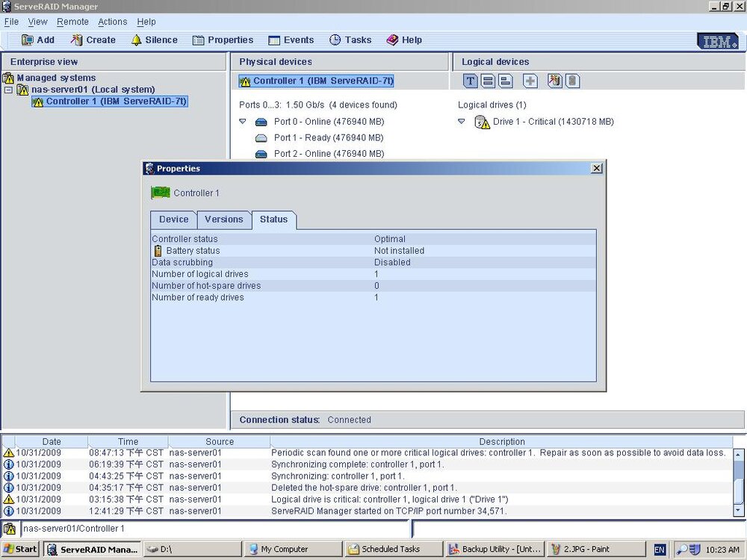747x560 pixels.
Task: Select the relative size capacity view icon
Action: pos(506,81)
